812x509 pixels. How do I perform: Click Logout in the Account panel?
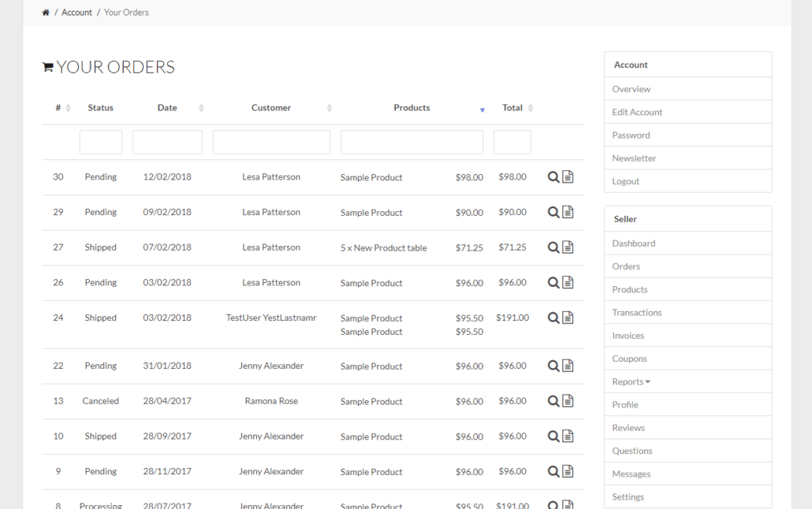[625, 181]
